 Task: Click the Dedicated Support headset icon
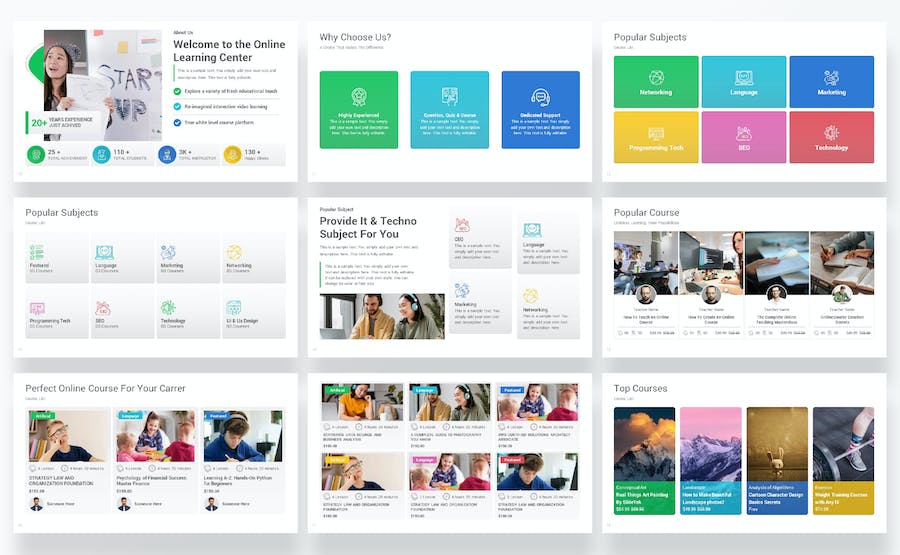541,97
